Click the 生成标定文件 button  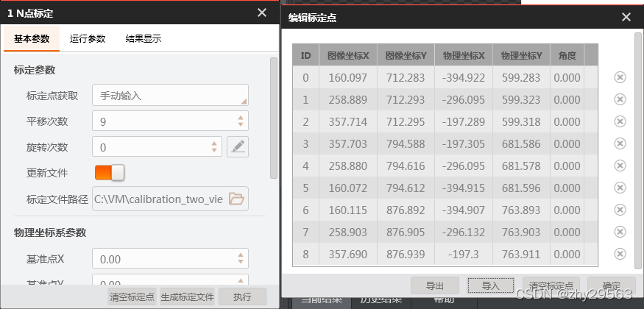(x=187, y=296)
